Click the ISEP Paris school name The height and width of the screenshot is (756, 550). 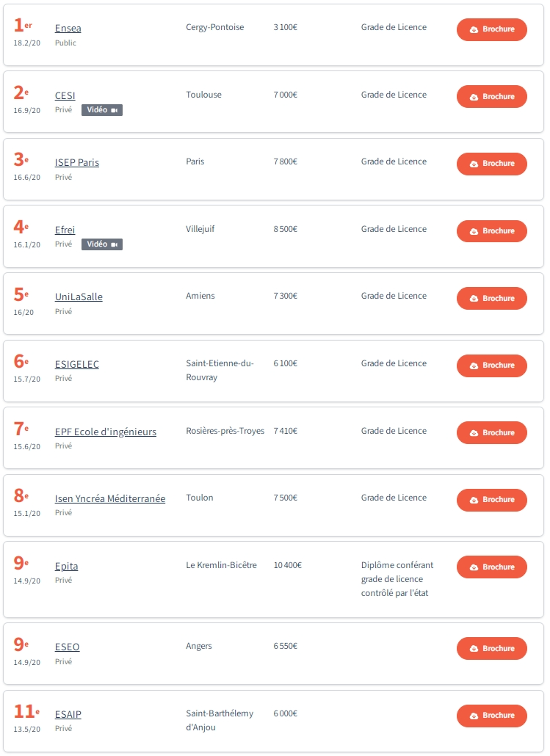(77, 162)
